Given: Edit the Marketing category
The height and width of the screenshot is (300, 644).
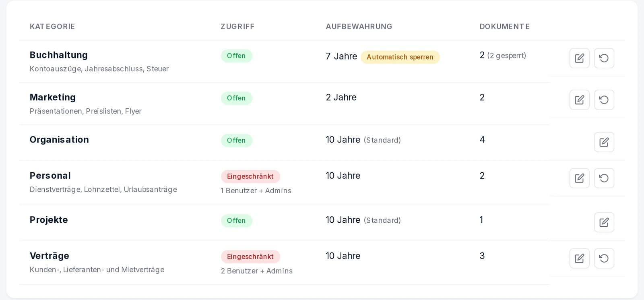Looking at the screenshot, I should 579,100.
